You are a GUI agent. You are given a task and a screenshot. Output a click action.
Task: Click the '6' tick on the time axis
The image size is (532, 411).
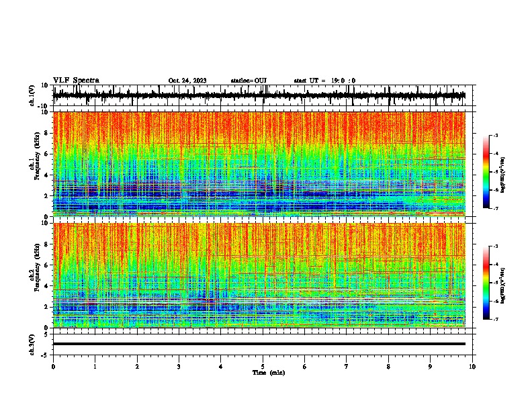[x=305, y=367]
